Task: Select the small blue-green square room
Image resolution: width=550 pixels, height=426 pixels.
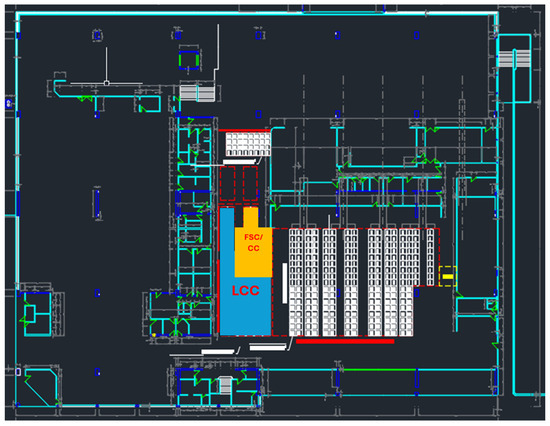Action: click(189, 60)
